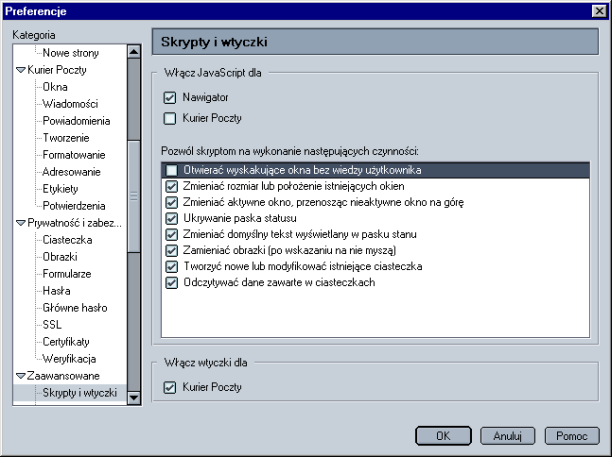
Task: Uncheck 'Zmieniać rozmiar lub położenie istniejących okien'
Action: 171,186
